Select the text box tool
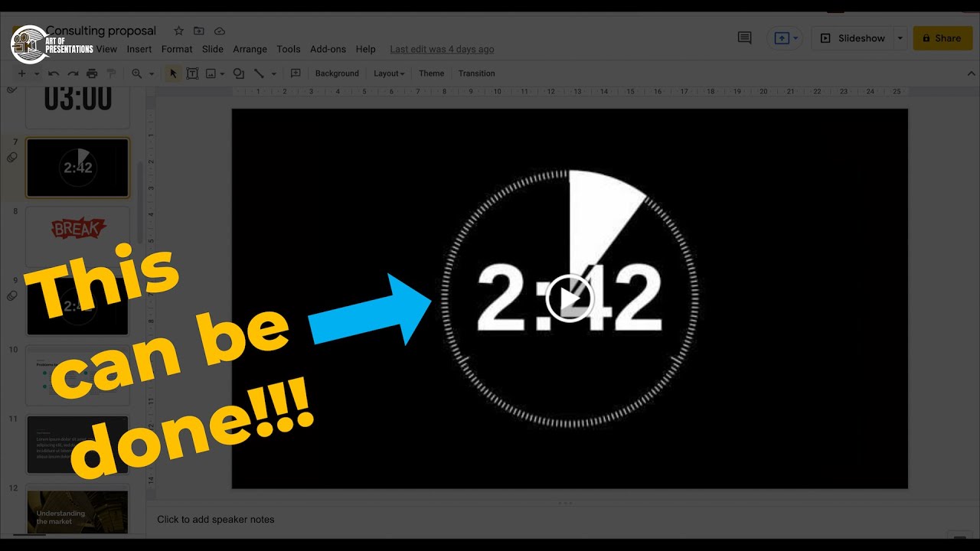Viewport: 980px width, 551px height. pyautogui.click(x=192, y=73)
